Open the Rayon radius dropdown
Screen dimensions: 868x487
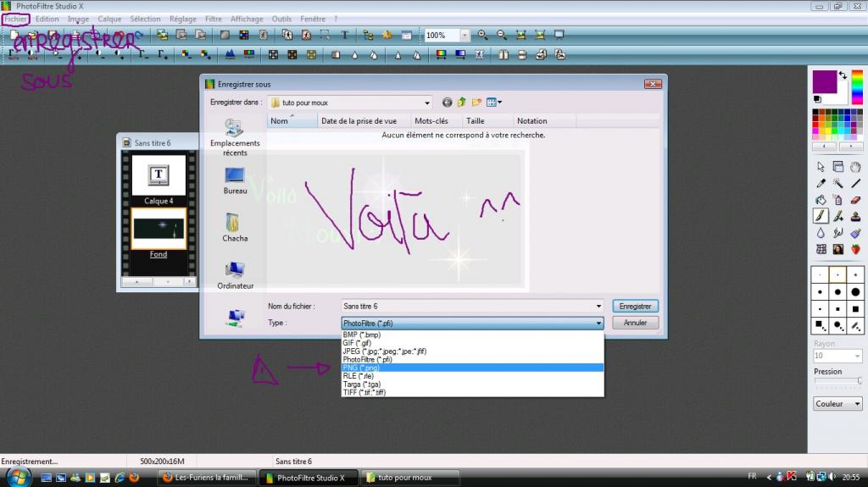point(857,356)
